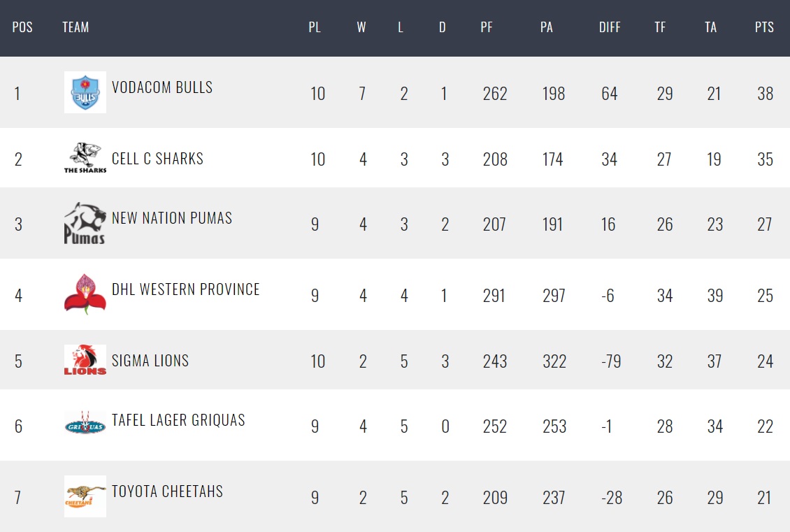Sort by the PTS column header
Viewport: 790px width, 532px height.
(764, 27)
